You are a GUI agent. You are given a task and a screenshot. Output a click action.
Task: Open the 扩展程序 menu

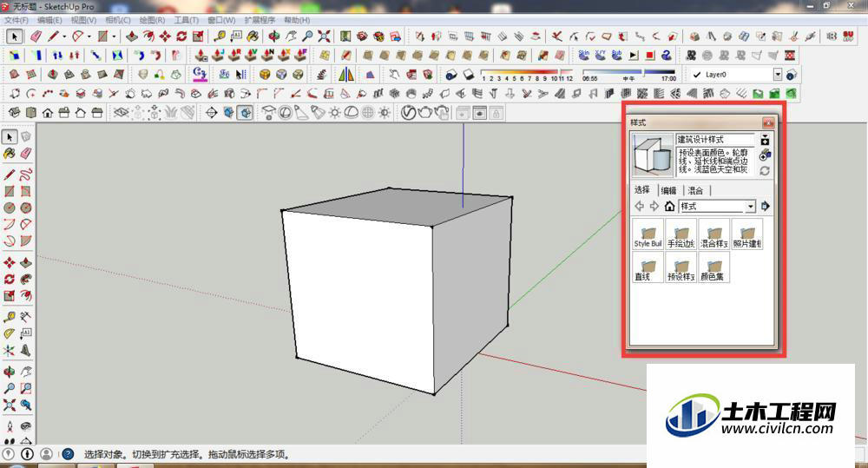pyautogui.click(x=260, y=20)
